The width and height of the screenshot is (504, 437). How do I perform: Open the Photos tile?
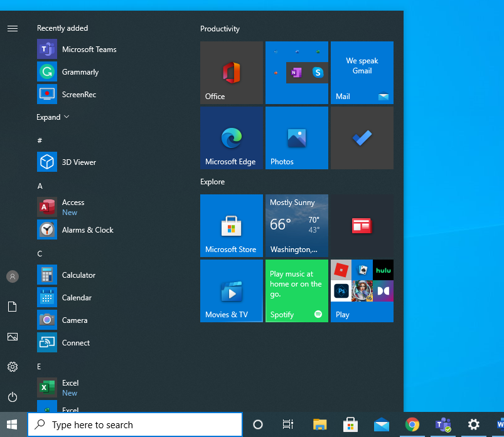[297, 138]
